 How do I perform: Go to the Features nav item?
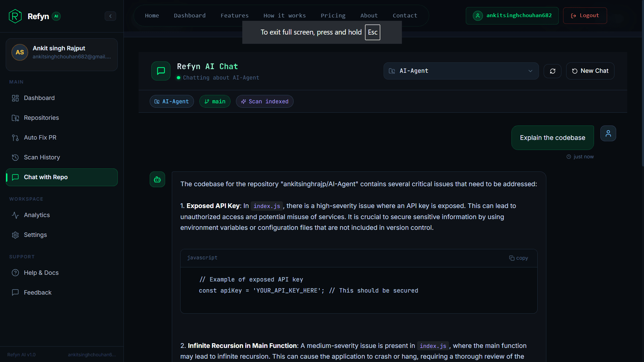tap(234, 15)
